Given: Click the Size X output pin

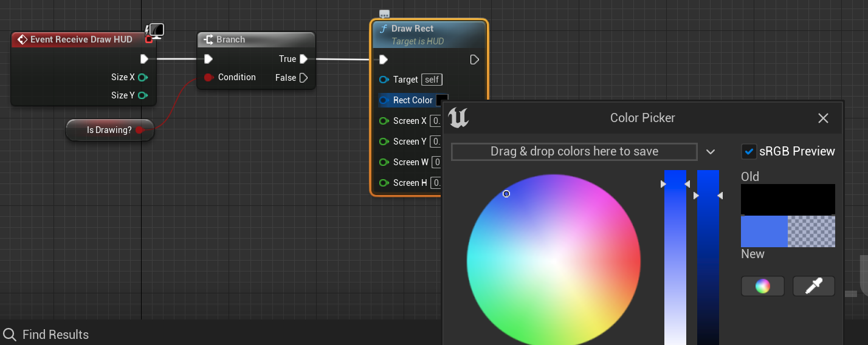Looking at the screenshot, I should [142, 77].
